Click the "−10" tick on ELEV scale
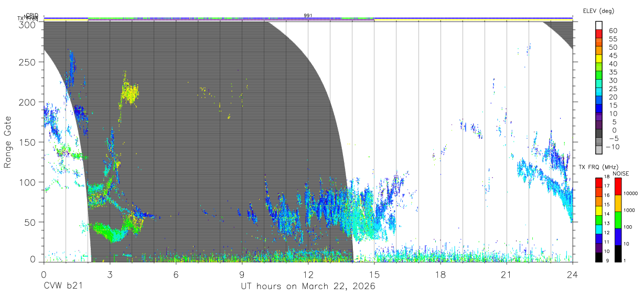 tap(613, 147)
